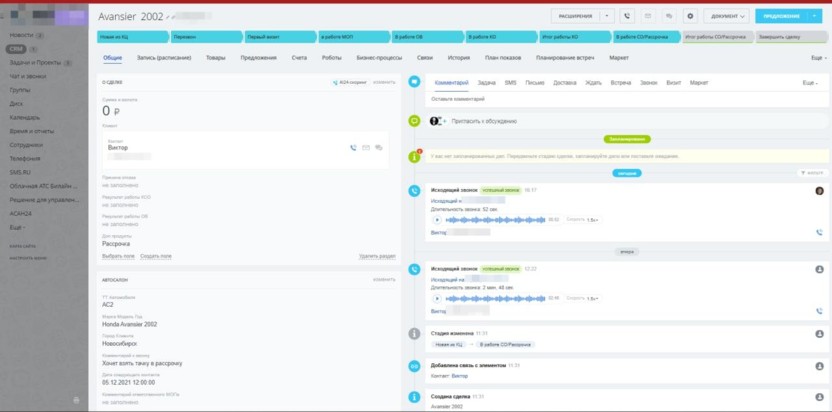This screenshot has height=412, width=832.
Task: Select the SMS timeline tab
Action: [510, 83]
